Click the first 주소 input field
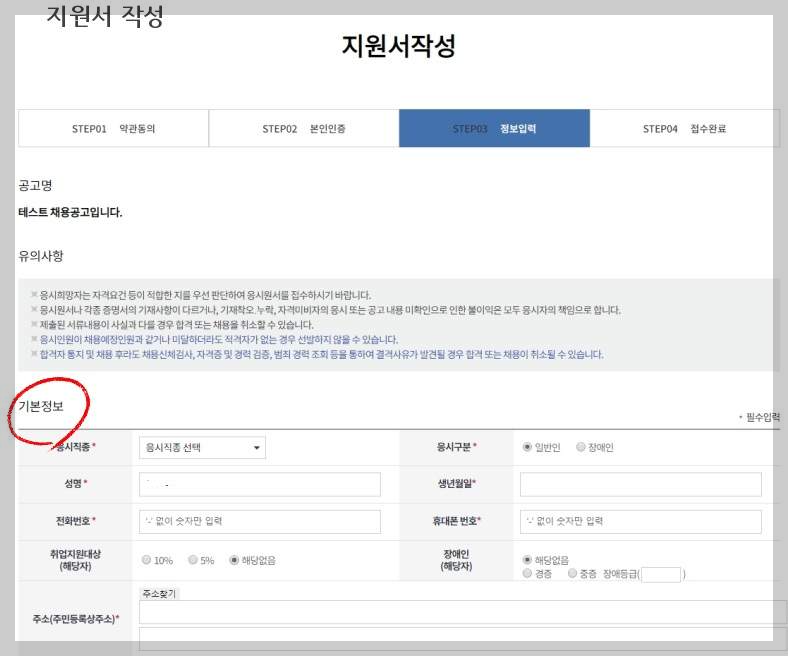Image resolution: width=788 pixels, height=656 pixels. tap(462, 612)
